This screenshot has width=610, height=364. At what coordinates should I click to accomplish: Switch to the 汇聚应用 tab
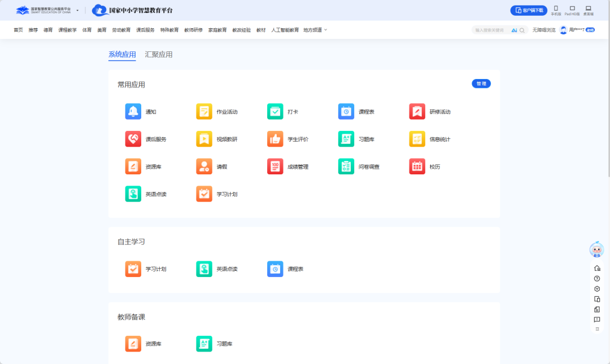[x=159, y=55]
